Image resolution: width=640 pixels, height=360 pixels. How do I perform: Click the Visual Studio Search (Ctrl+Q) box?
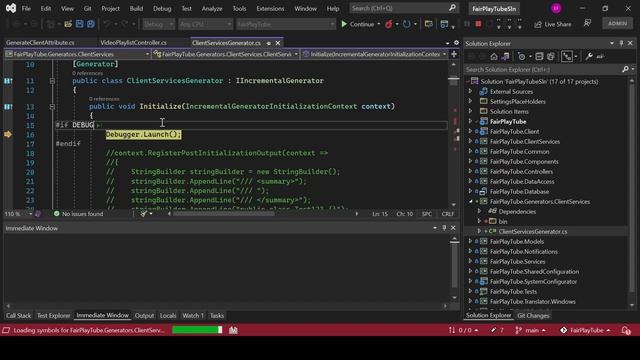[x=403, y=8]
